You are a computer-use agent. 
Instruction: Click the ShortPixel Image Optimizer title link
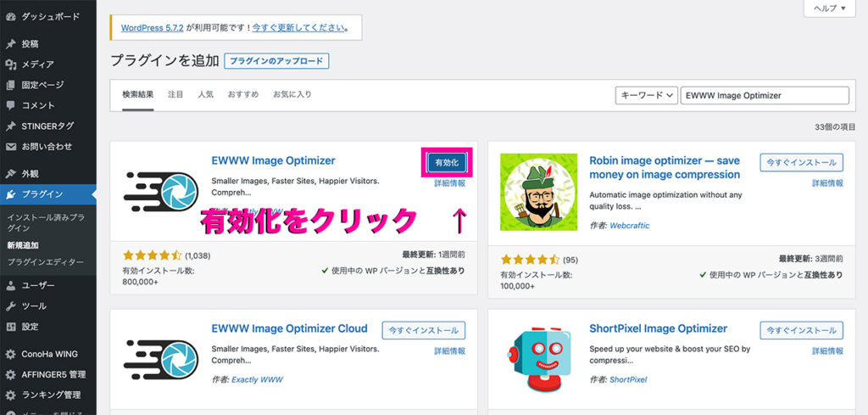pos(658,328)
